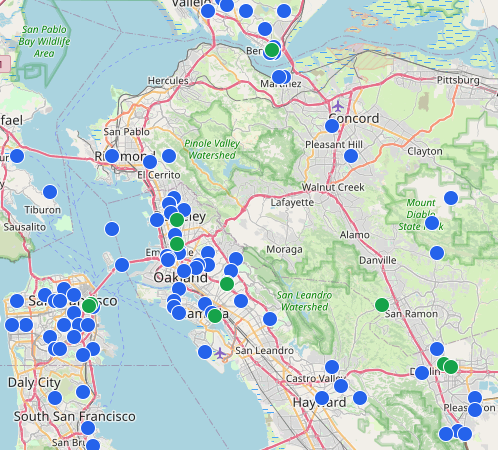Image resolution: width=498 pixels, height=450 pixels.
Task: Click the Walnut Creek label
Action: pos(333,187)
